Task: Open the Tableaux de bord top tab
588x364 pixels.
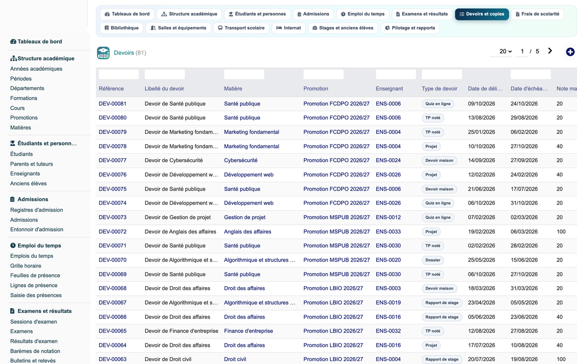Action: [127, 14]
